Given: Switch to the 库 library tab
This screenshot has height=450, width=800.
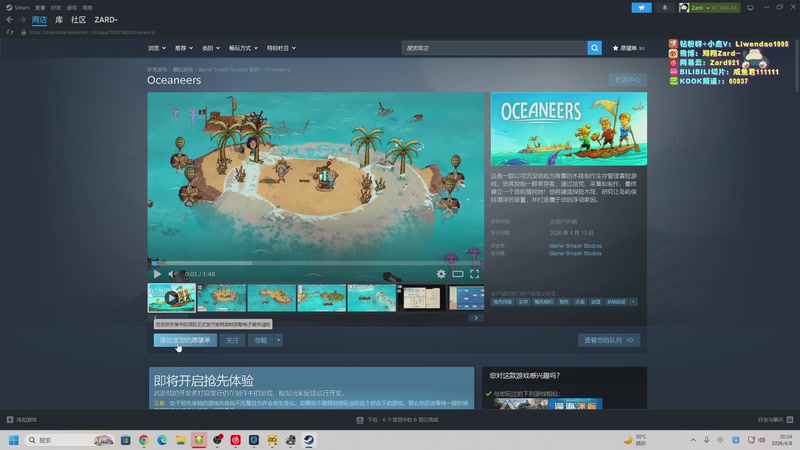Looking at the screenshot, I should (59, 20).
